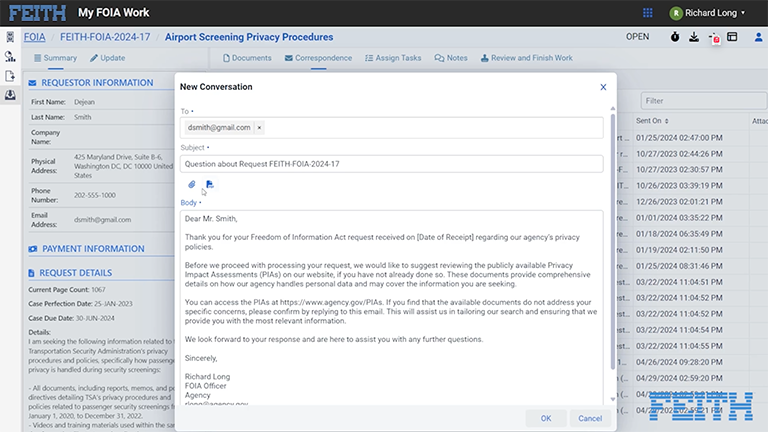
Task: Click in the message Body text area
Action: 391,308
